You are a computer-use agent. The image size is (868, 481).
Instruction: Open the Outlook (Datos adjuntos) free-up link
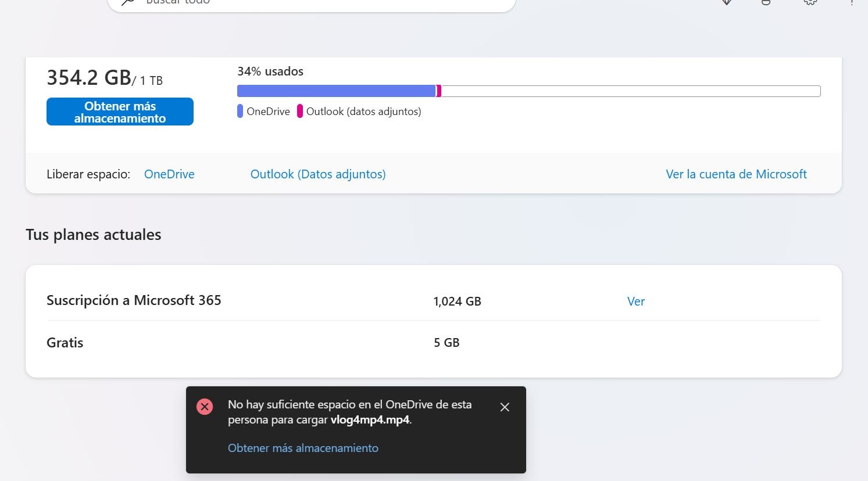coord(318,174)
